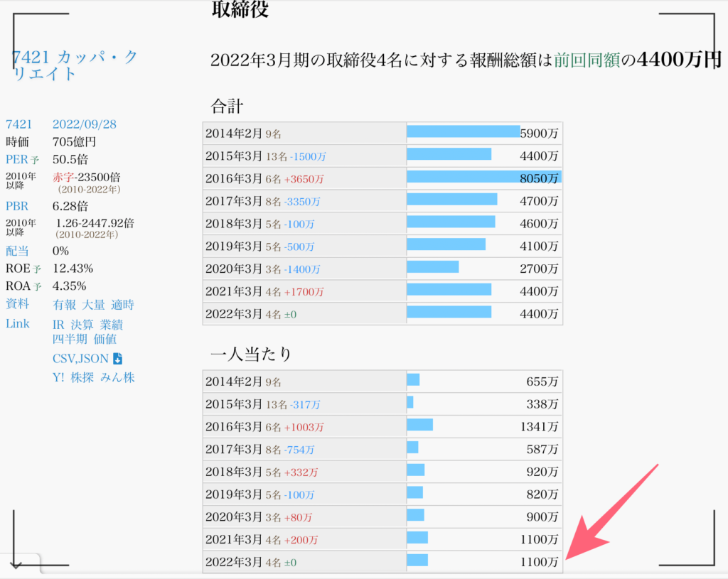Click the 338万 value
The height and width of the screenshot is (579, 728).
click(x=542, y=404)
